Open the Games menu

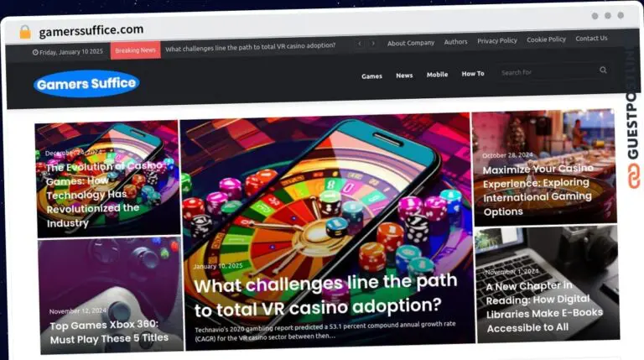pyautogui.click(x=371, y=76)
